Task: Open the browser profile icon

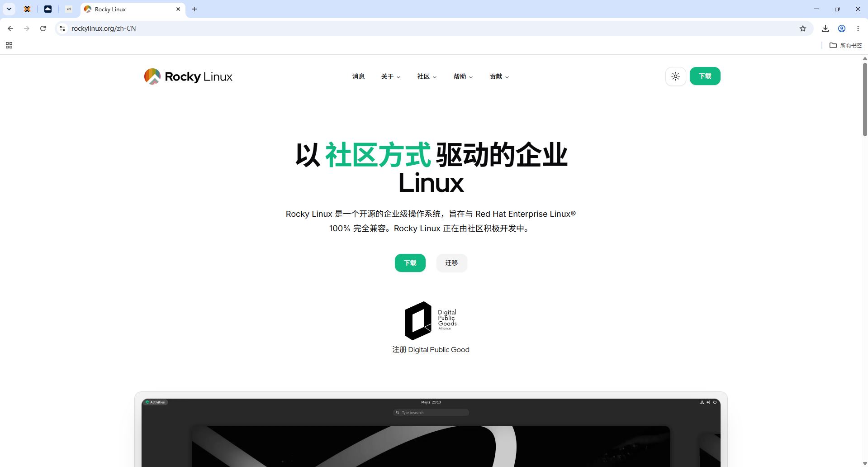Action: (x=842, y=29)
